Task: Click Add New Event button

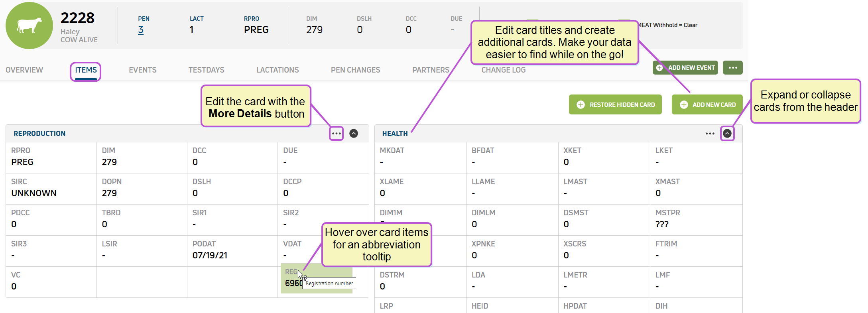Action: pyautogui.click(x=685, y=68)
